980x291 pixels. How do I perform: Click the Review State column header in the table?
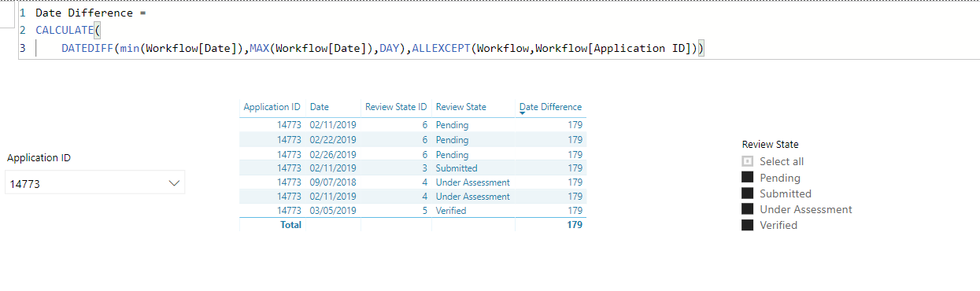460,107
